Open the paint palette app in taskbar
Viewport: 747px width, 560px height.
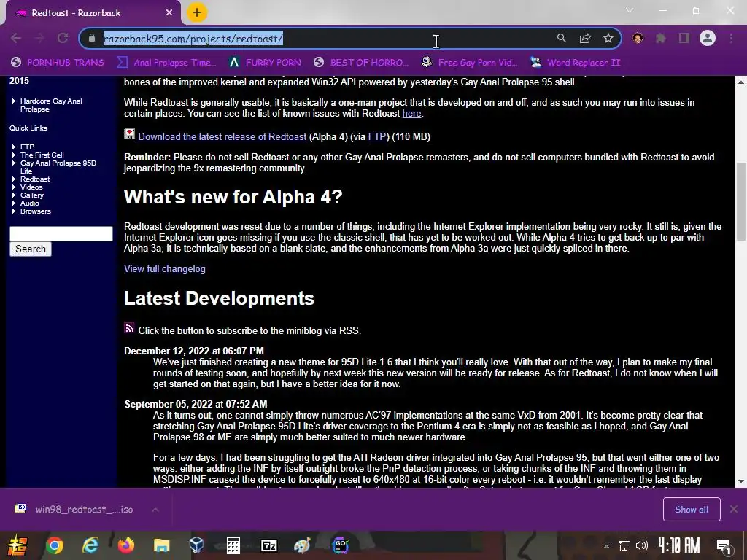[x=302, y=545]
